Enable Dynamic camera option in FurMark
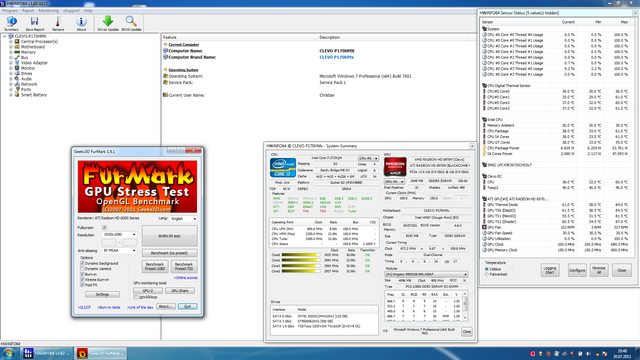This screenshot has width=640, height=360. 82,269
